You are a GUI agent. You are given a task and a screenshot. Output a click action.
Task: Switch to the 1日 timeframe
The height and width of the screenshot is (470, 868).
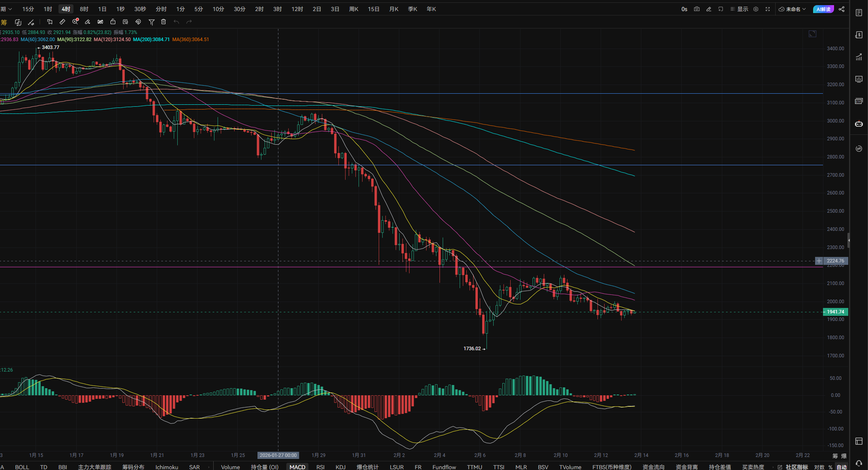tap(102, 9)
